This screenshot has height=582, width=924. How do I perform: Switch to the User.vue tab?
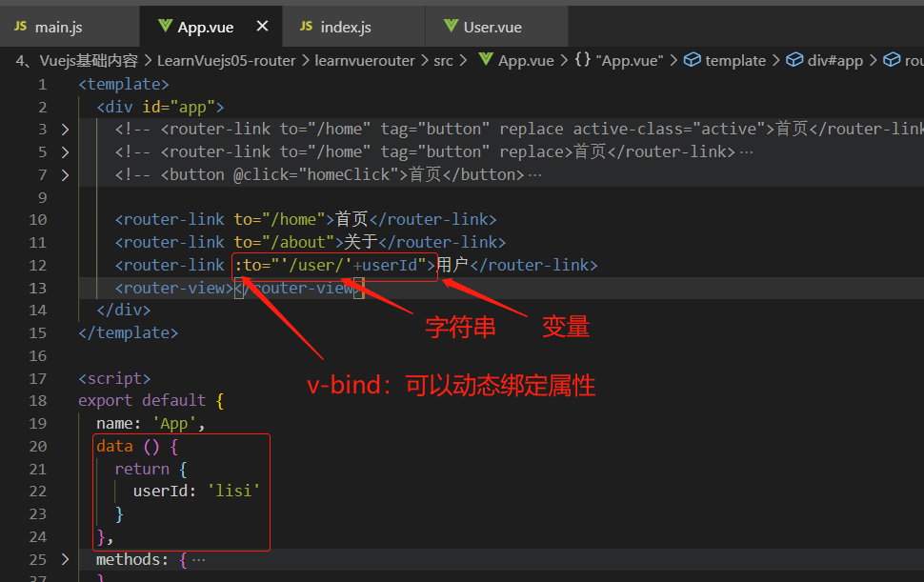[496, 27]
